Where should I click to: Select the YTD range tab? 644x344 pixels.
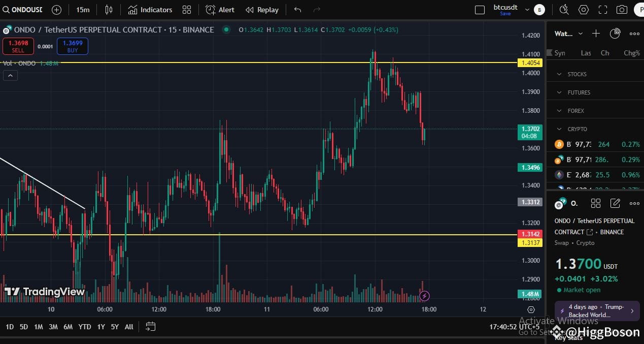coord(84,327)
